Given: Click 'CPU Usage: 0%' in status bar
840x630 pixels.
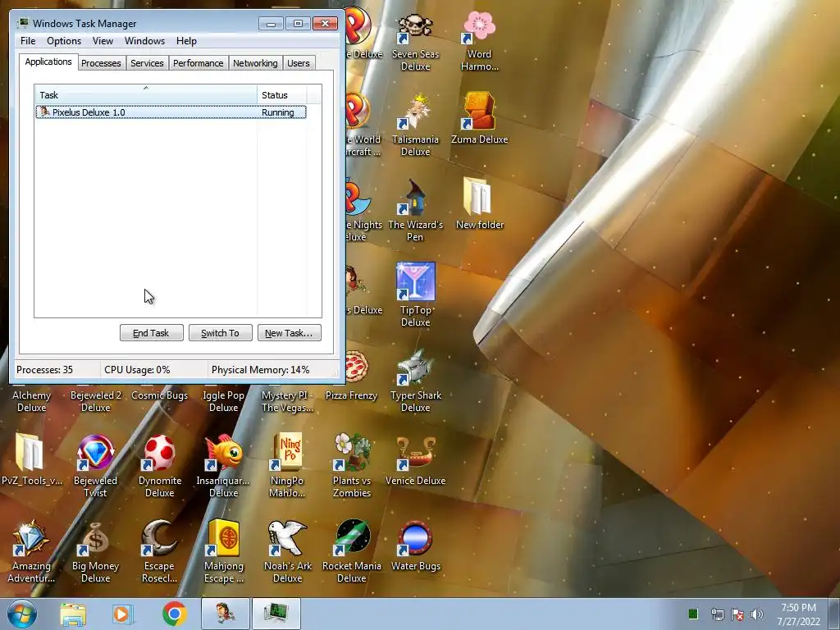Looking at the screenshot, I should pyautogui.click(x=137, y=370).
